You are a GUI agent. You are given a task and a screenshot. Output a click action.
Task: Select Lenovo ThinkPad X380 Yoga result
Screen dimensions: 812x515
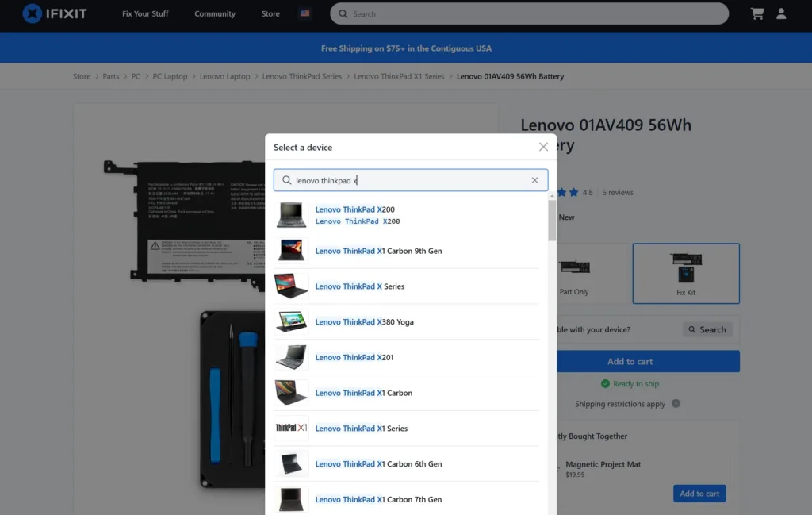point(407,321)
